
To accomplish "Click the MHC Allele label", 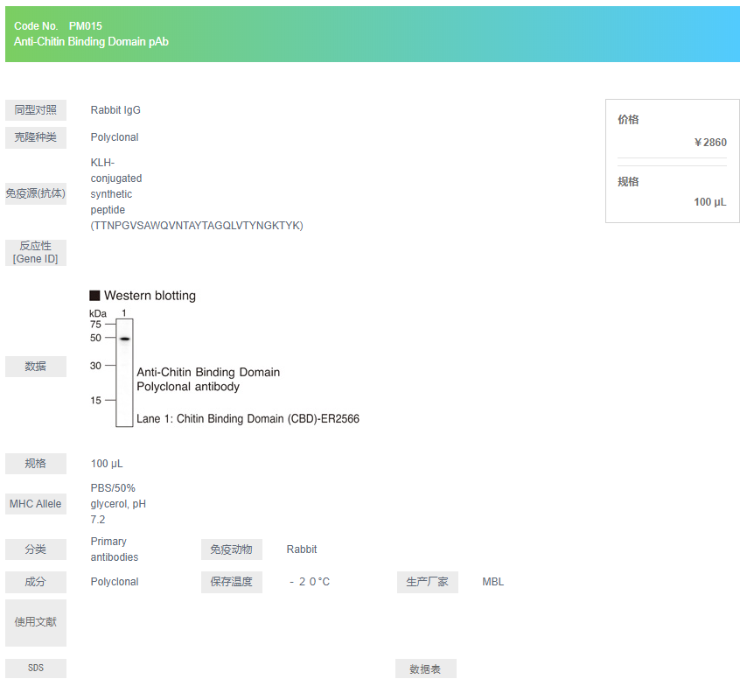I will (x=36, y=504).
